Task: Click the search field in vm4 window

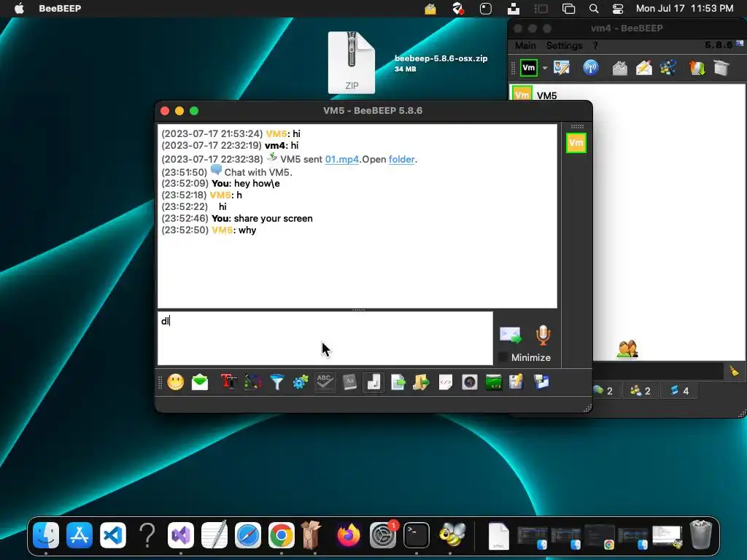Action: point(659,371)
